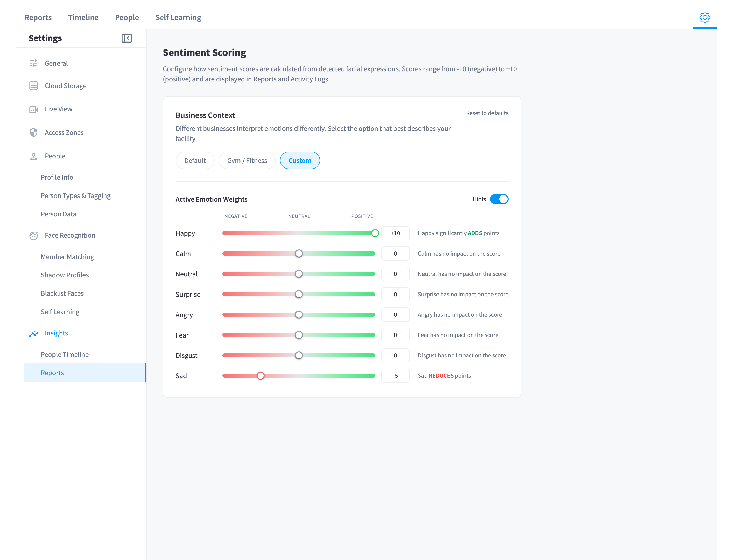The width and height of the screenshot is (733, 560).
Task: Click the Neutral weight value field
Action: (x=395, y=274)
